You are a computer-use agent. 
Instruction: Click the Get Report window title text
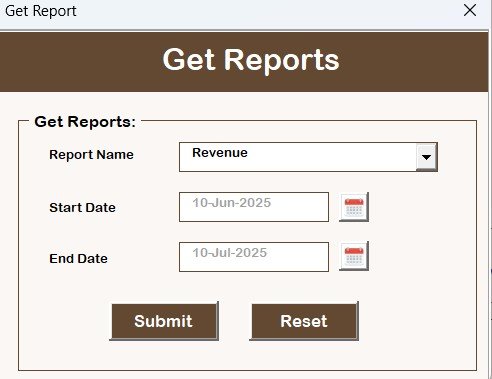pyautogui.click(x=41, y=11)
